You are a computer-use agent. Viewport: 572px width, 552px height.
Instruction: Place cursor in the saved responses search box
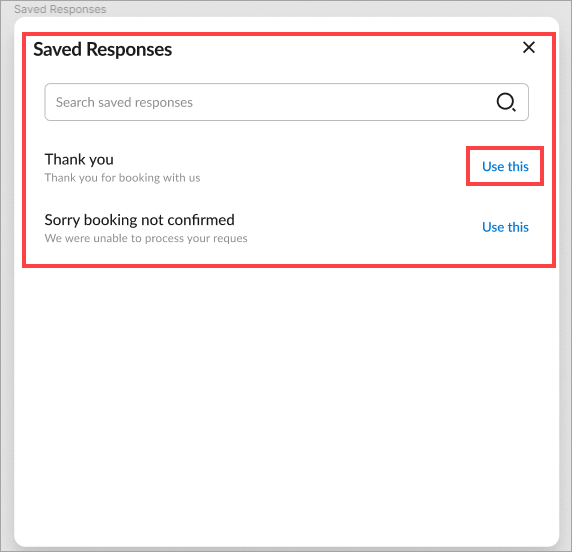[286, 102]
